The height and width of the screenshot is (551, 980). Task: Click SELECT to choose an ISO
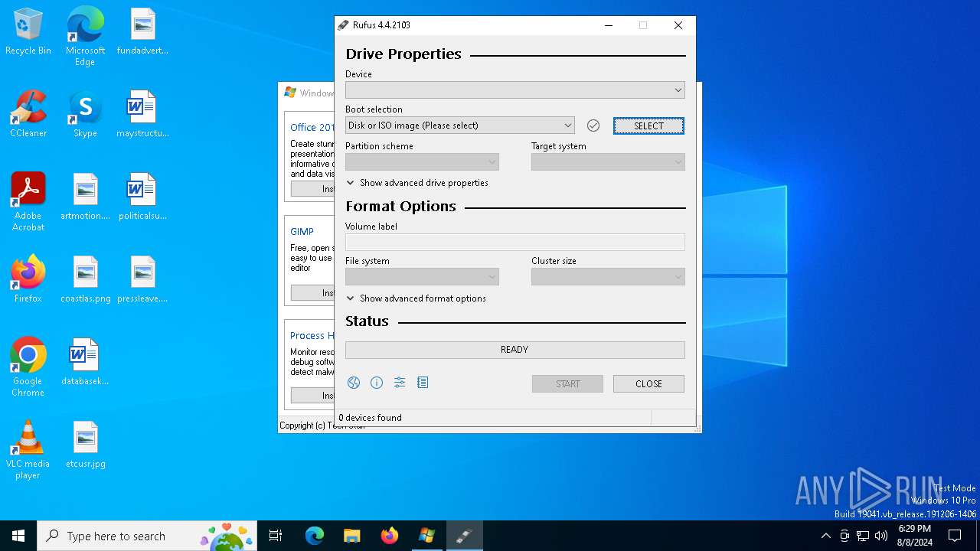point(648,126)
